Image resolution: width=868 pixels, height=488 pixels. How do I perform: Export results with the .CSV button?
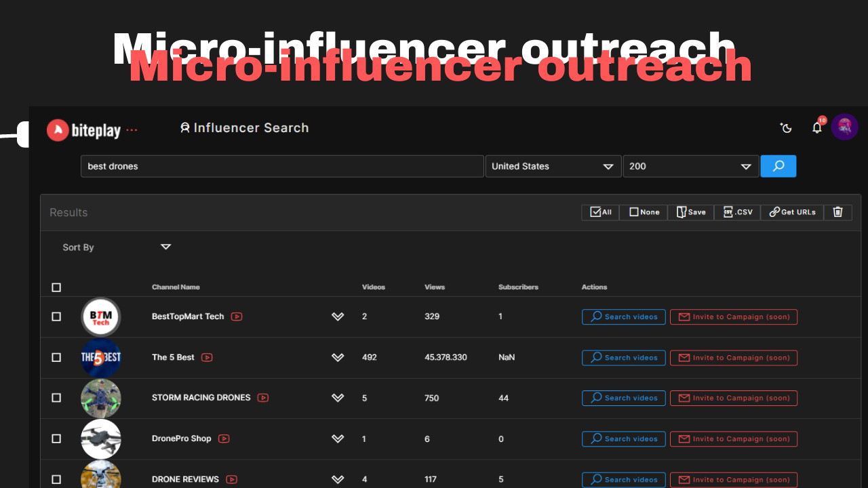pyautogui.click(x=737, y=212)
